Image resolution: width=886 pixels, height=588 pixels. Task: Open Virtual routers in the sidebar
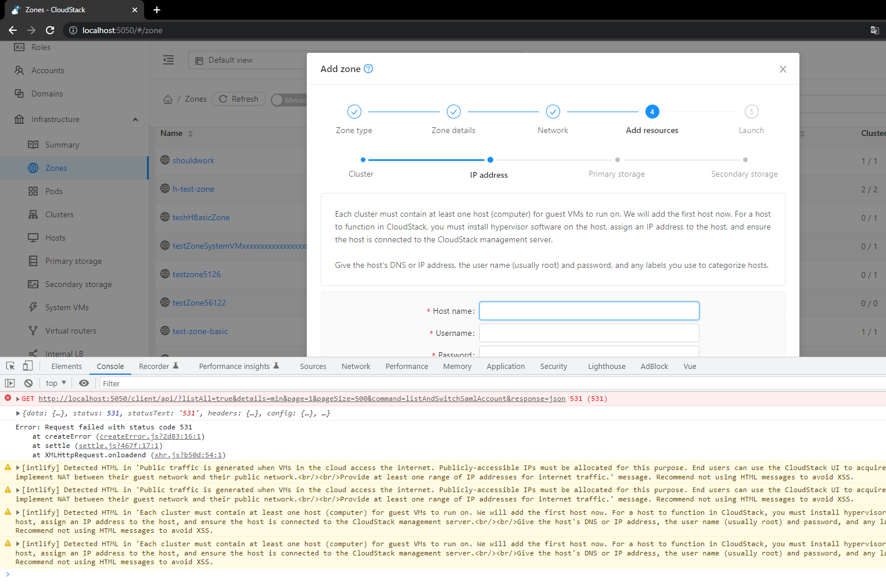pos(71,331)
